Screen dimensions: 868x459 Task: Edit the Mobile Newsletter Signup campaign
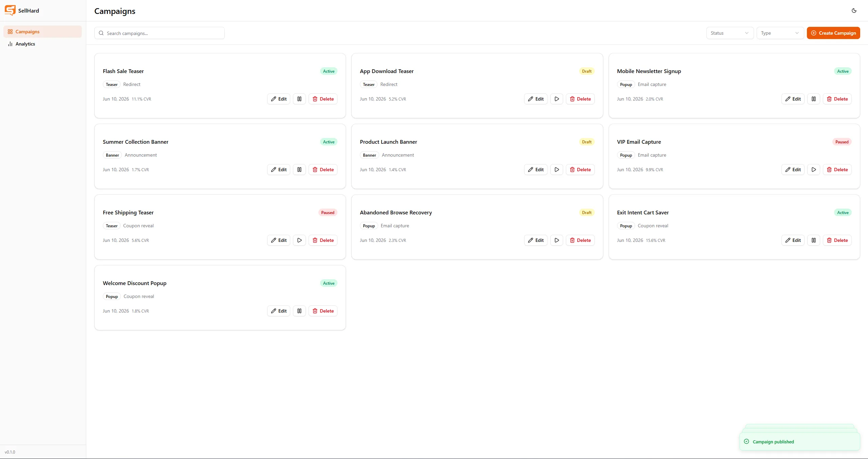click(793, 99)
